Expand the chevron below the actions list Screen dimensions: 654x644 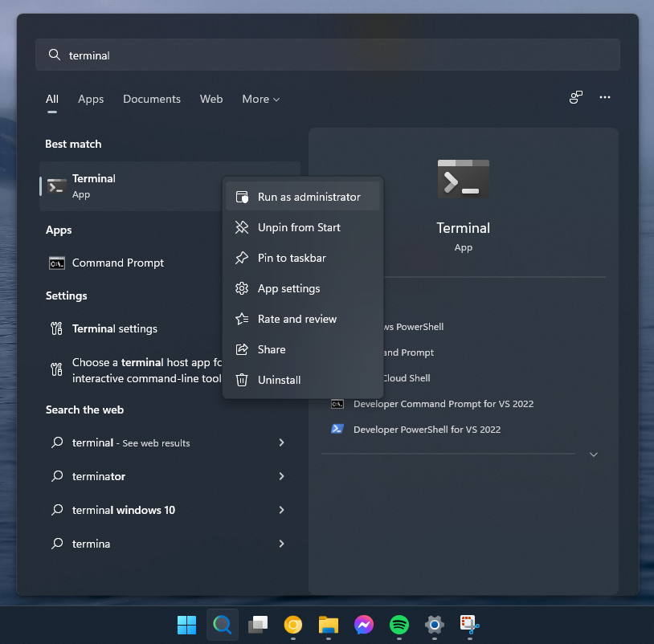(594, 454)
